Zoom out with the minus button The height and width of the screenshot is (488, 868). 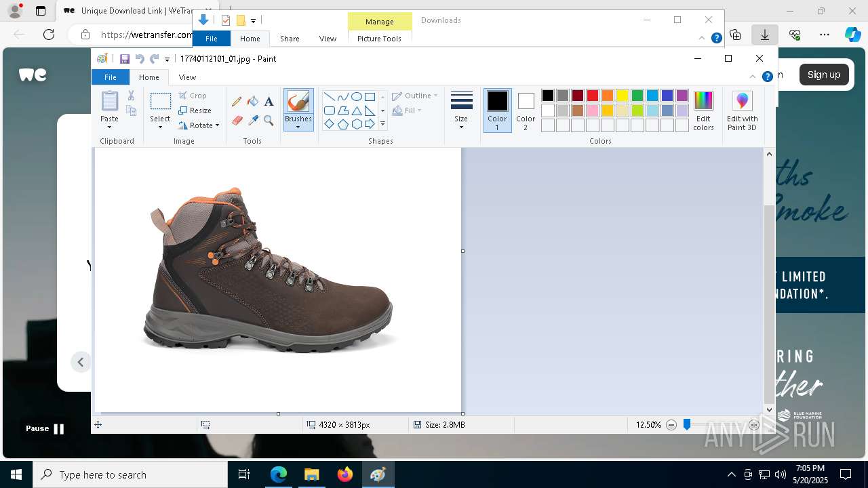(671, 425)
